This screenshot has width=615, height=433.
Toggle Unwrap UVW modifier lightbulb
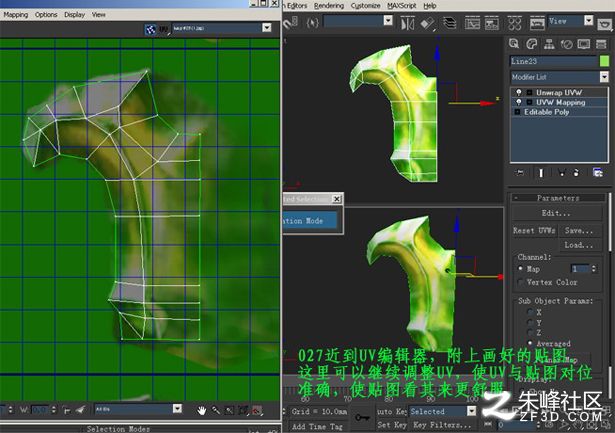(x=519, y=93)
